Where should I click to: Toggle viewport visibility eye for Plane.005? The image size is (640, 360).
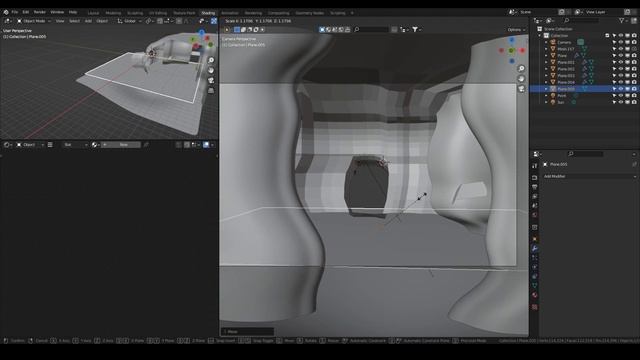point(620,89)
